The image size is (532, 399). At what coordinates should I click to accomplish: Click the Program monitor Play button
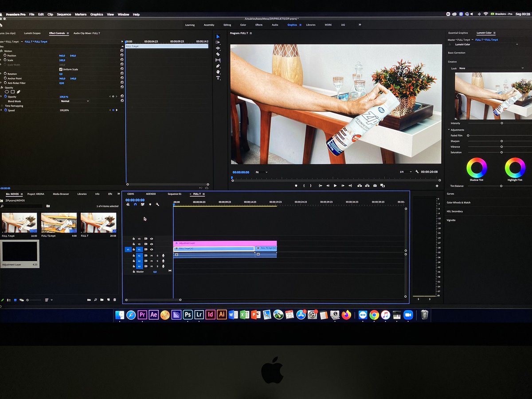click(335, 185)
